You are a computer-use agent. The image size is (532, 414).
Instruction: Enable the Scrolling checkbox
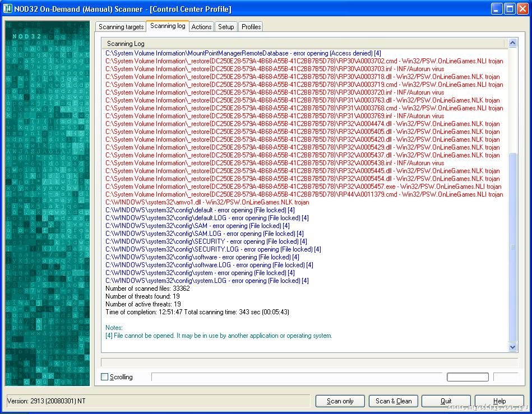tap(105, 376)
